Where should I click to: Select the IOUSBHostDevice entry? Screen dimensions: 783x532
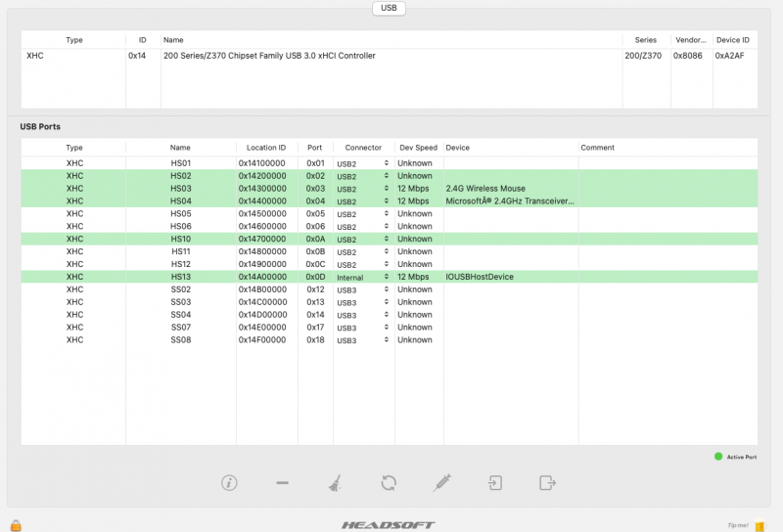coord(480,277)
